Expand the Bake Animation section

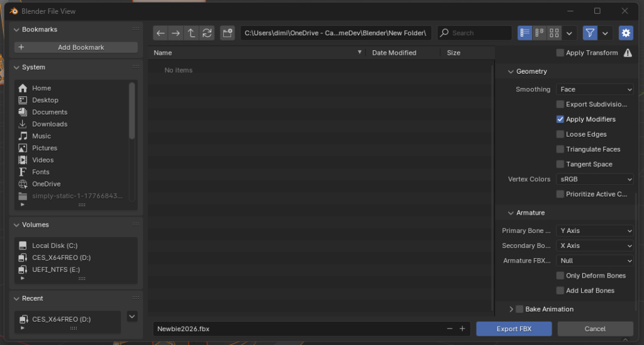tap(511, 309)
